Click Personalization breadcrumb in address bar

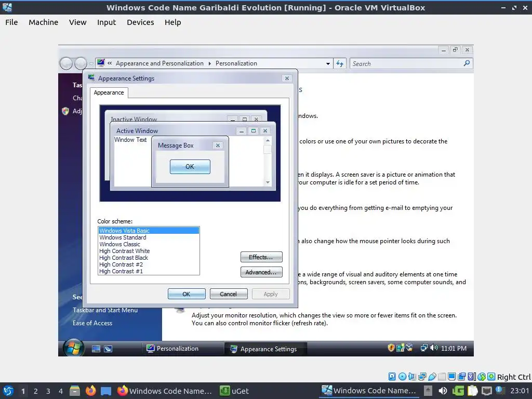coord(236,63)
